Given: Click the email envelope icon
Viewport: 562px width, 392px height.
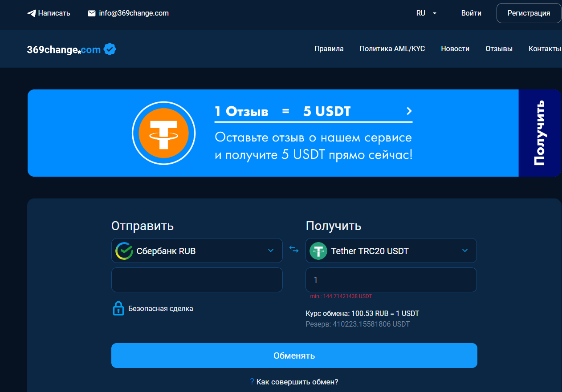Looking at the screenshot, I should (92, 13).
